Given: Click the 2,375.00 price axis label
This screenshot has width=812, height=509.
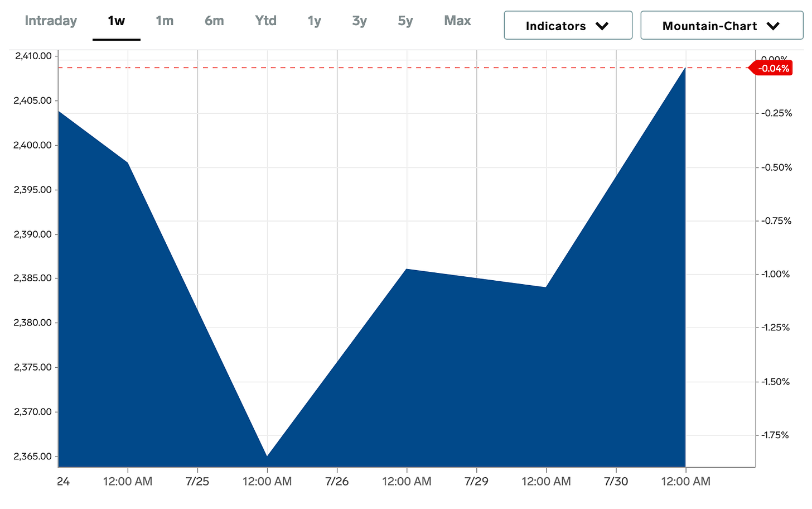Looking at the screenshot, I should (33, 367).
